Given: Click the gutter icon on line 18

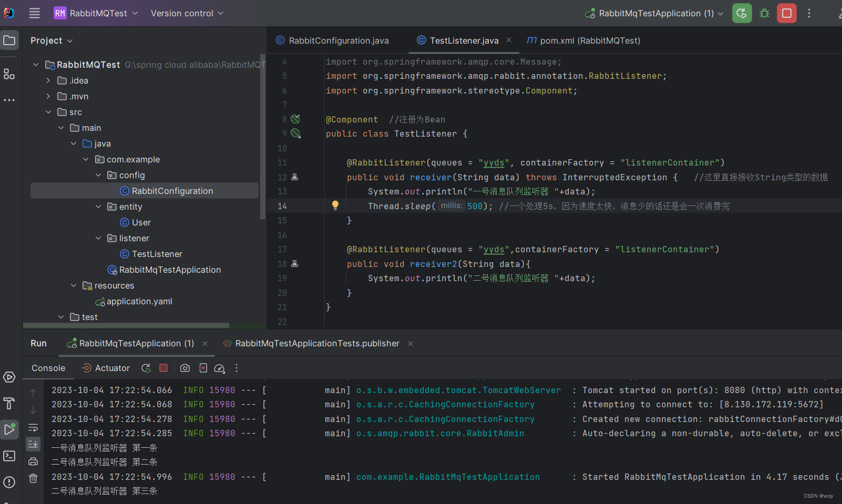Looking at the screenshot, I should (x=295, y=264).
